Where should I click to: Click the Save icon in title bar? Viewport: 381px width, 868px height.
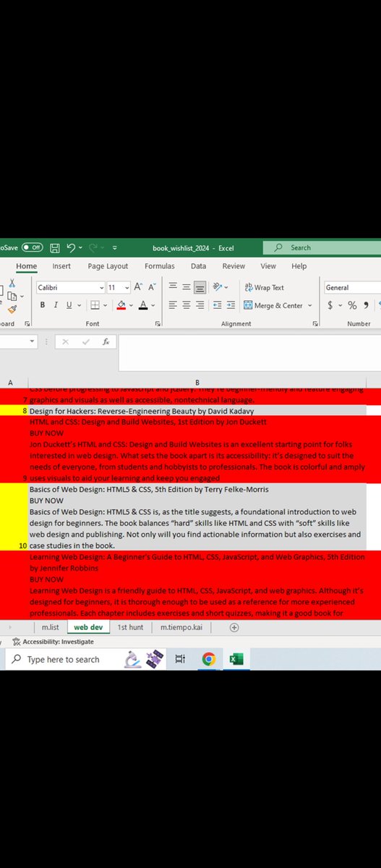tap(54, 247)
